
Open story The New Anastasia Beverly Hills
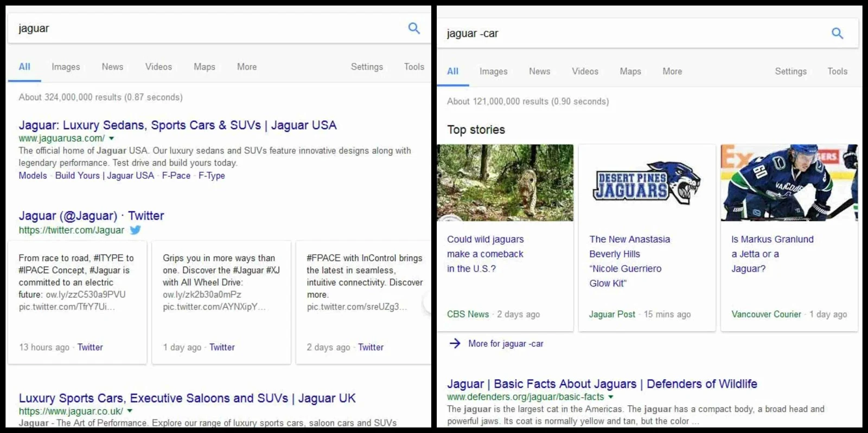[x=629, y=261]
